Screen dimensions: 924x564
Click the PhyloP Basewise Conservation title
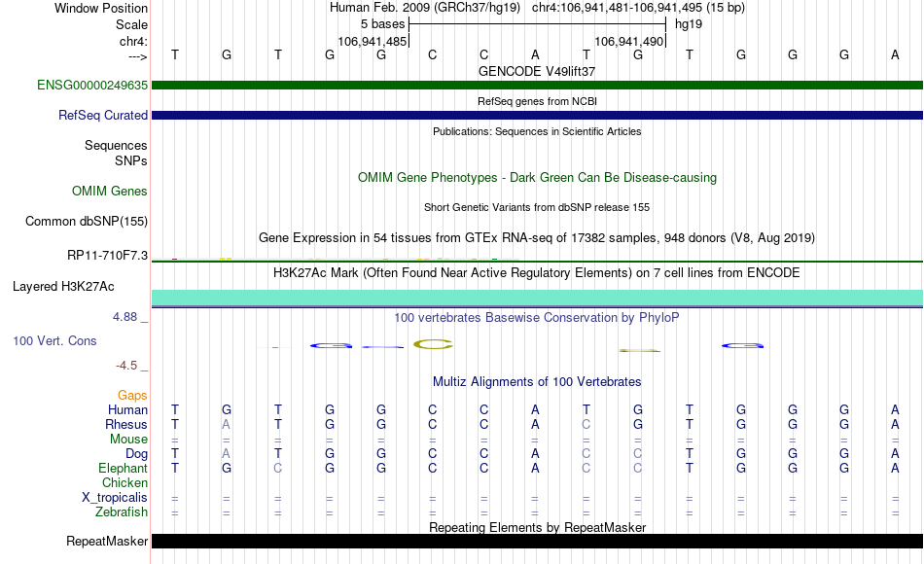coord(537,318)
